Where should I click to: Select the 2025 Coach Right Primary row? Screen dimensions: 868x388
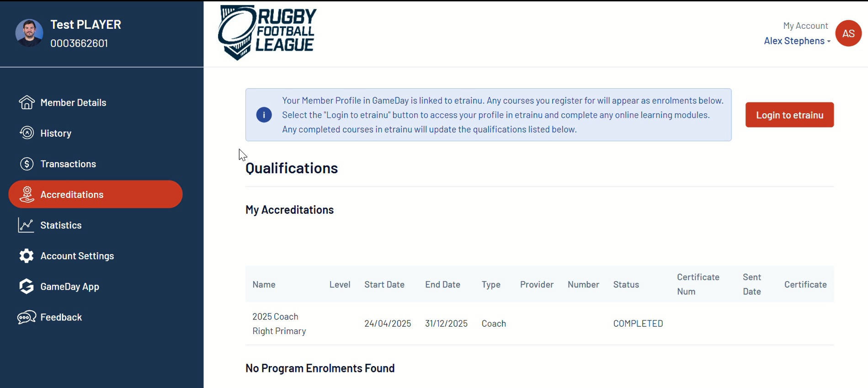click(539, 324)
